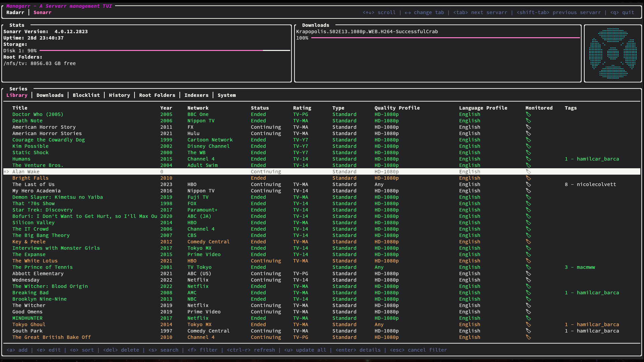Screen dimensions: 644x362
Task: Toggle monitored status for Good Omens
Action: point(529,312)
